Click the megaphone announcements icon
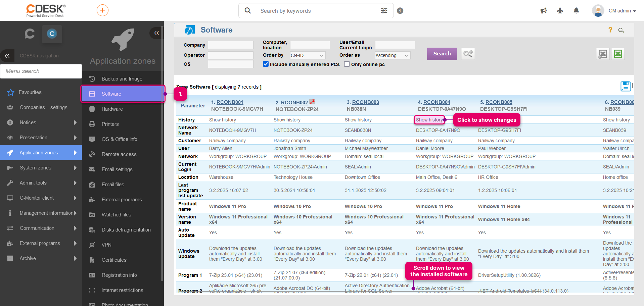Screen dimensions: 644x306 pyautogui.click(x=544, y=11)
